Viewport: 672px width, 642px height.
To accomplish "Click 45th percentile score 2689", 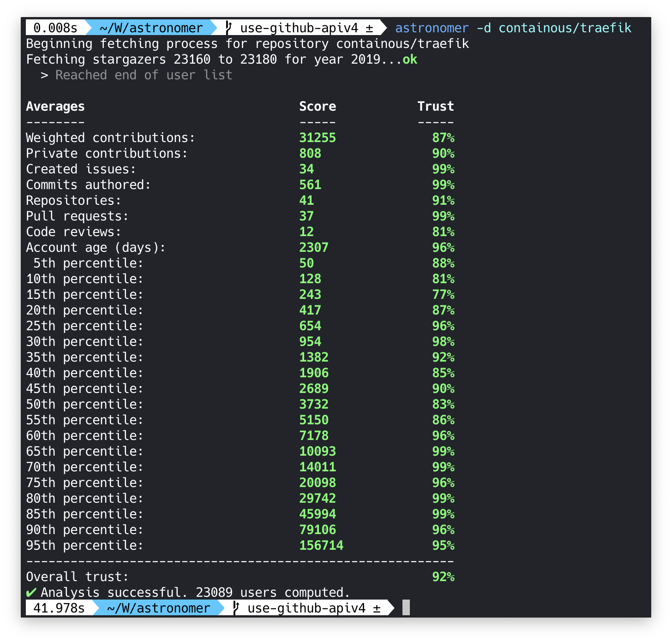I will click(x=314, y=389).
